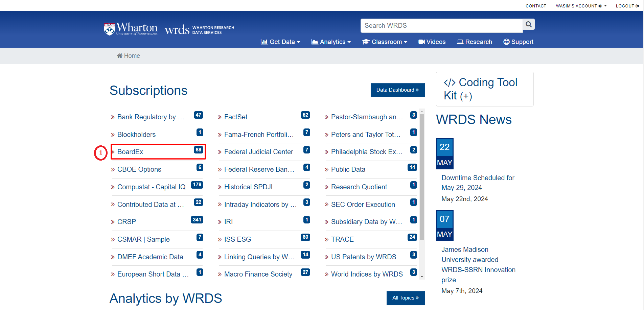This screenshot has width=644, height=310.
Task: Open the Support page
Action: pos(518,42)
